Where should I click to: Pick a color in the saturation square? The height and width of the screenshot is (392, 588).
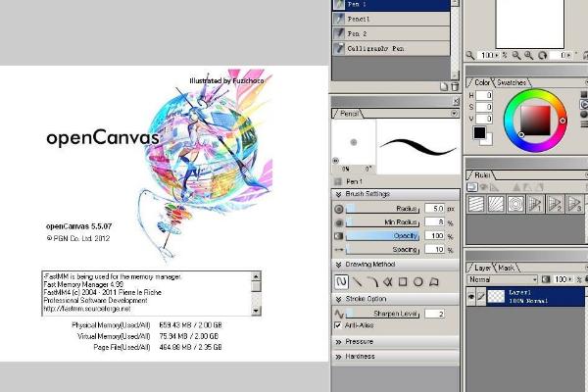(535, 121)
